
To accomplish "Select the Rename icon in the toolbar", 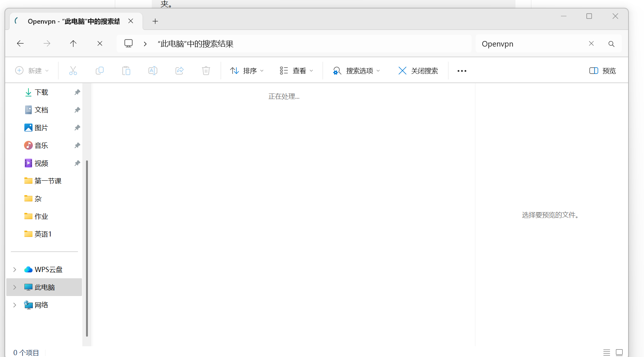I will tap(153, 70).
